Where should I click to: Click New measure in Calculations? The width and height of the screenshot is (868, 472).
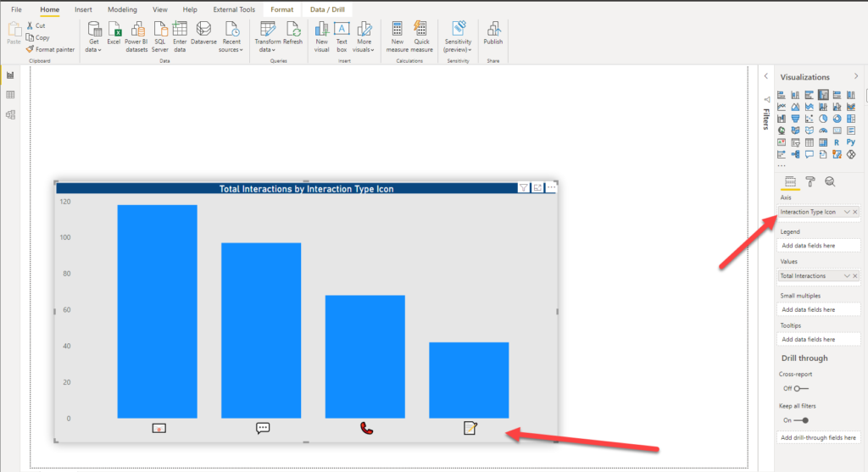[397, 37]
